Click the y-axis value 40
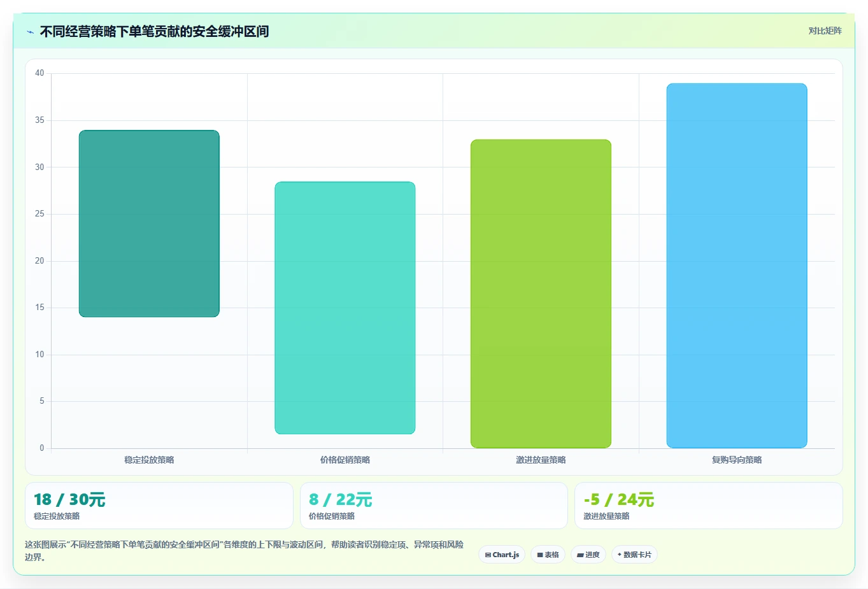The width and height of the screenshot is (868, 589). tap(39, 73)
